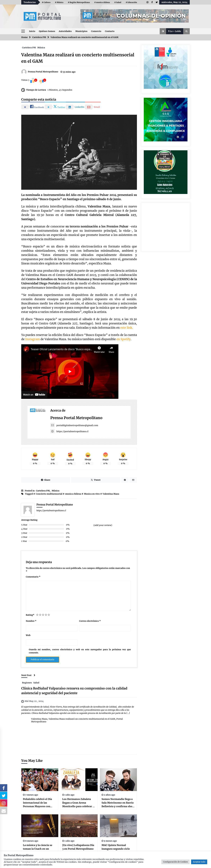Go to the Municipios menu item
This screenshot has width=211, height=868.
click(81, 31)
